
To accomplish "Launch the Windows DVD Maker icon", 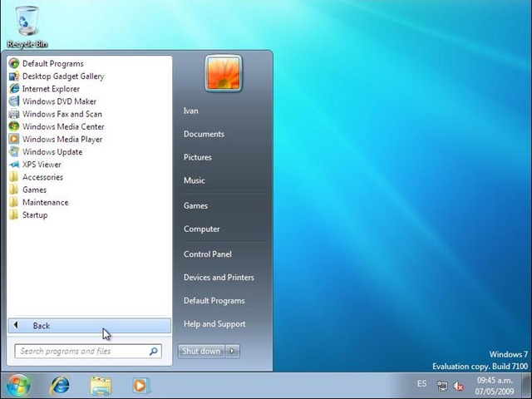I will 14,101.
